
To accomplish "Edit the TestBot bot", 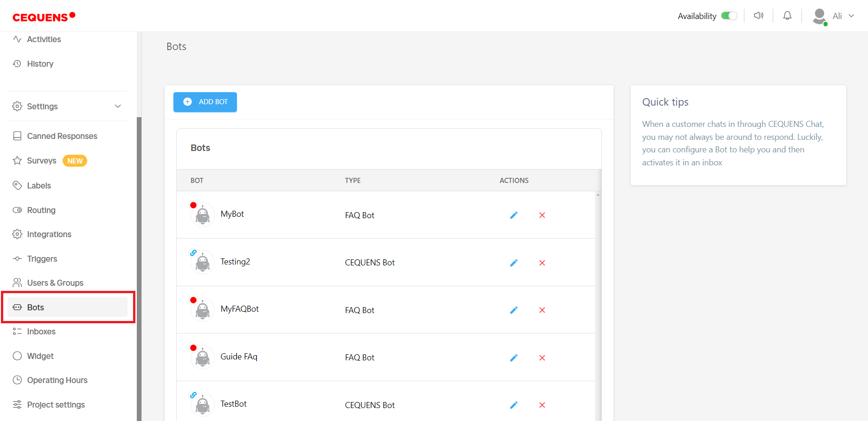I will pos(514,405).
